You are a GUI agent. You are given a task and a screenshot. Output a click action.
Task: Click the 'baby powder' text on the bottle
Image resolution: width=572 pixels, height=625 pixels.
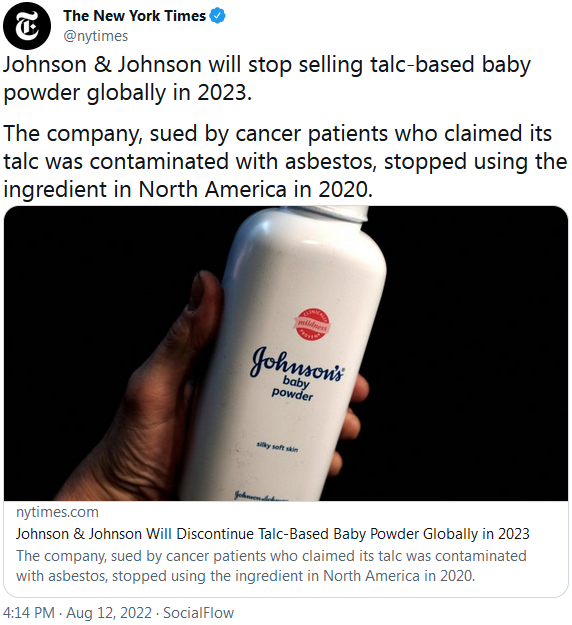(x=293, y=389)
